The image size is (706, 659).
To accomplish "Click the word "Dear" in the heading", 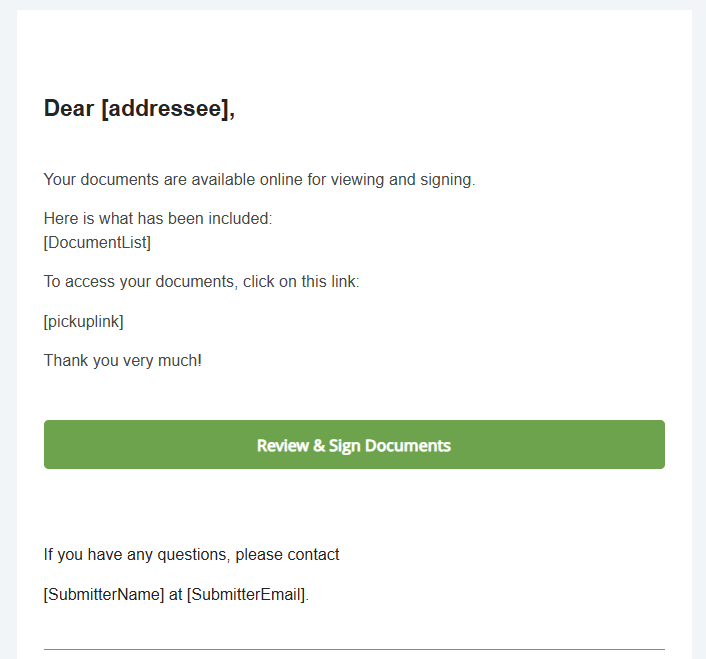I will [69, 109].
